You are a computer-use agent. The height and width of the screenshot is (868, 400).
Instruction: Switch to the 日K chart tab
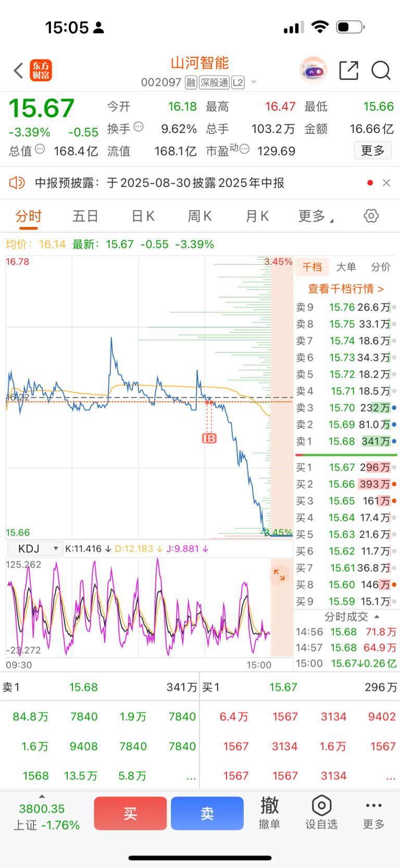click(x=143, y=216)
